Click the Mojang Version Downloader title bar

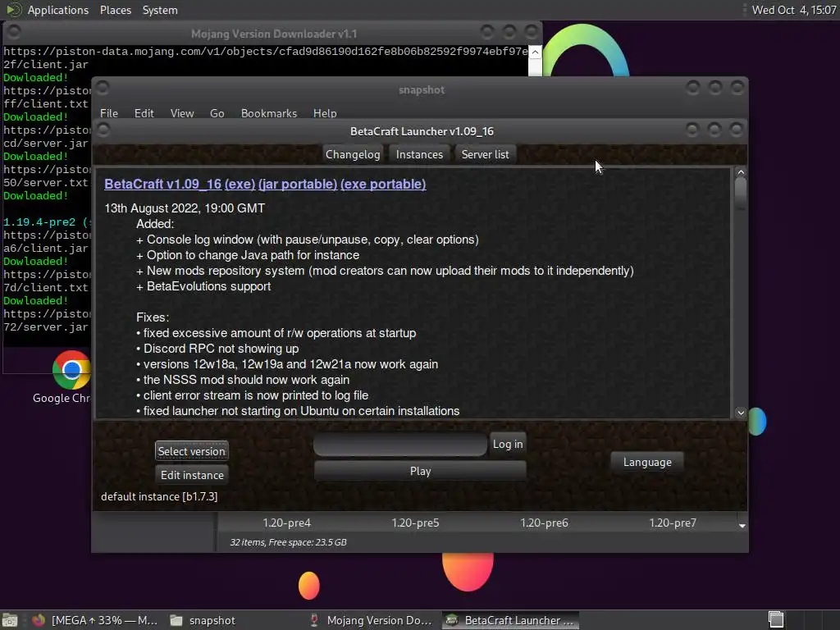tap(274, 34)
